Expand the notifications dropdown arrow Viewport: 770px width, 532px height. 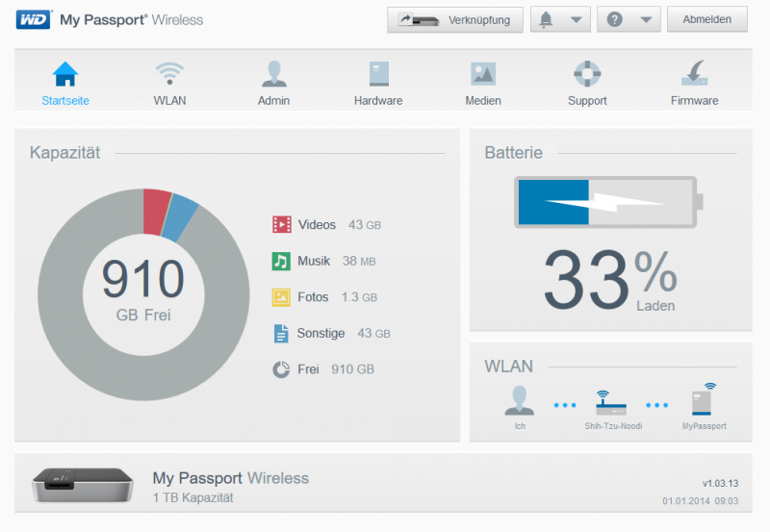click(x=576, y=20)
